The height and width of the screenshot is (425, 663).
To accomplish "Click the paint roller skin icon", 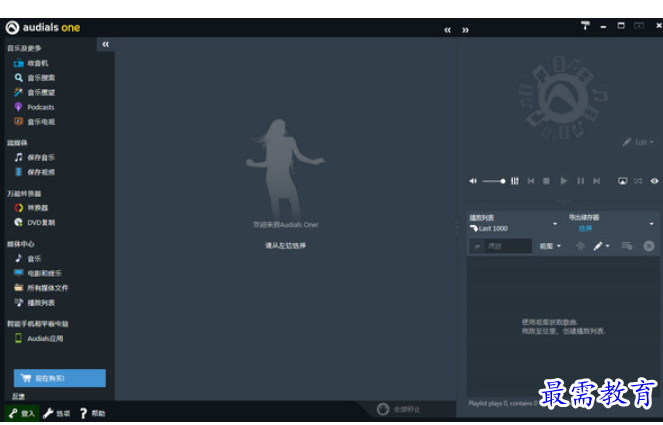I will 585,25.
